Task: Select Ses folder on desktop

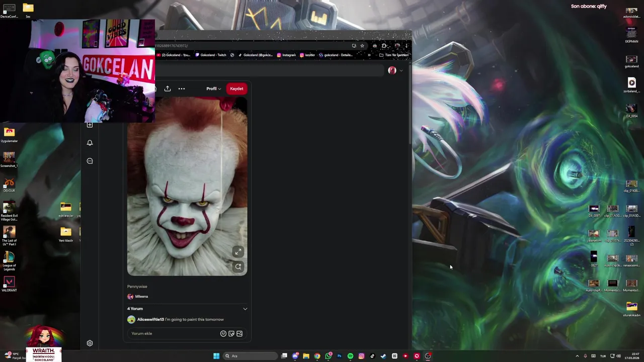Action: [28, 10]
